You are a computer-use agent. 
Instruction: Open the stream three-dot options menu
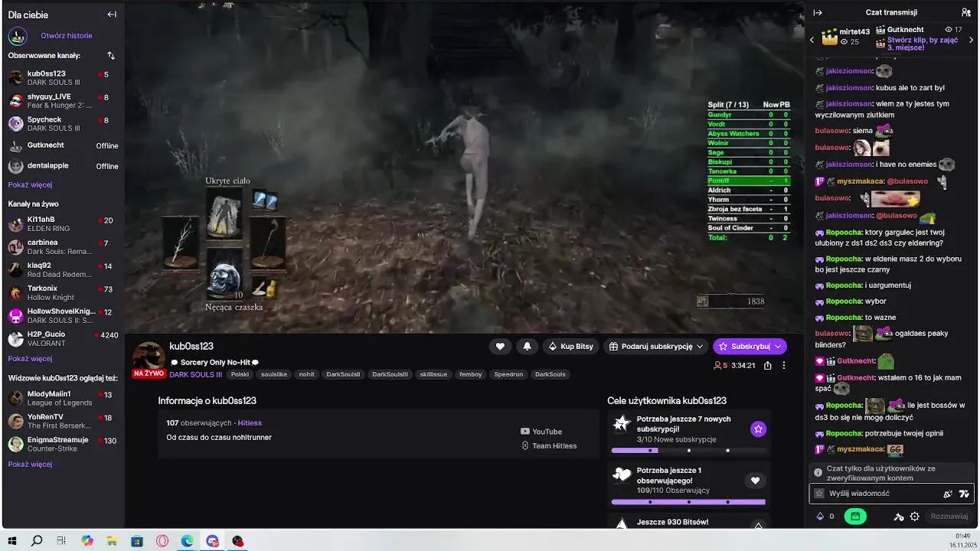click(x=783, y=366)
